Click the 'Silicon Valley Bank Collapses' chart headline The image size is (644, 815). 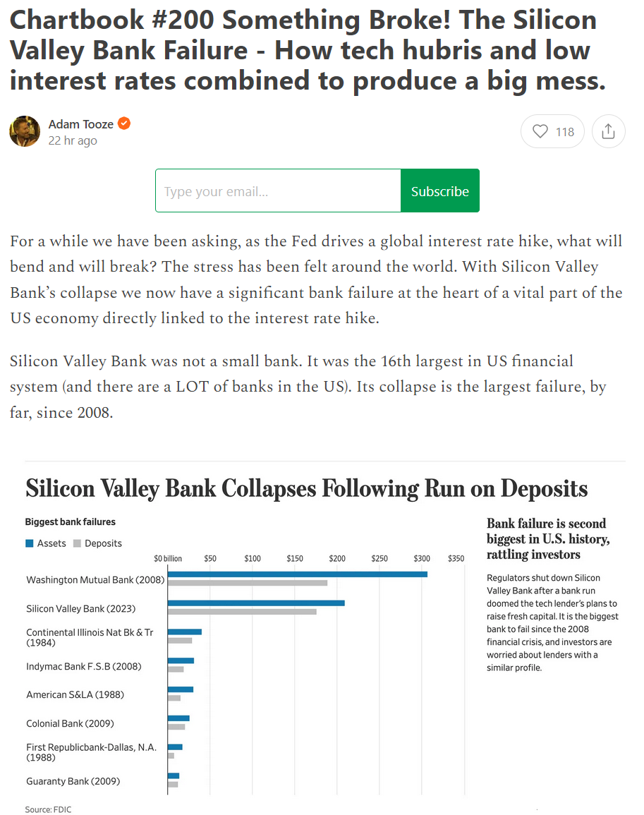point(306,488)
